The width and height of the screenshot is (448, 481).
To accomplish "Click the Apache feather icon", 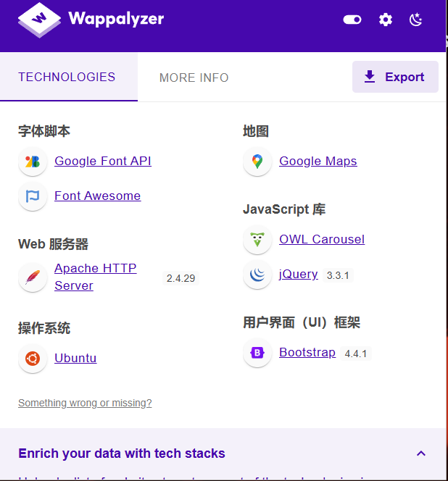I will click(x=33, y=277).
